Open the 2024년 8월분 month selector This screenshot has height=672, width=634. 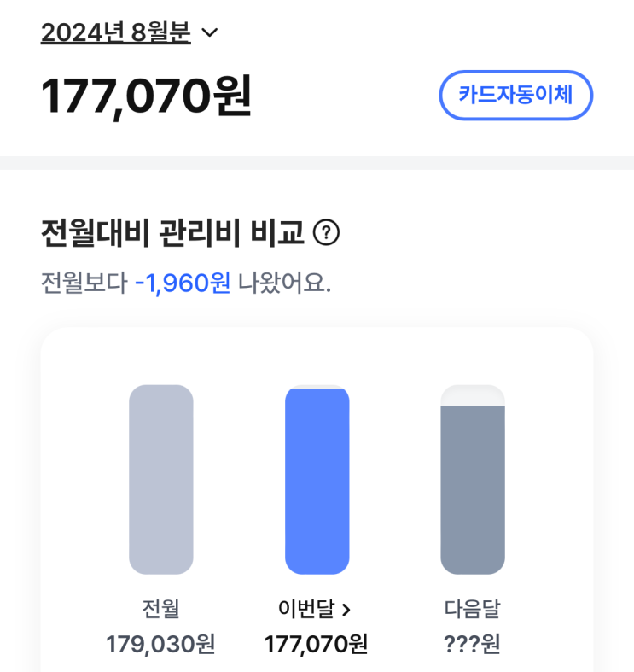point(116,32)
